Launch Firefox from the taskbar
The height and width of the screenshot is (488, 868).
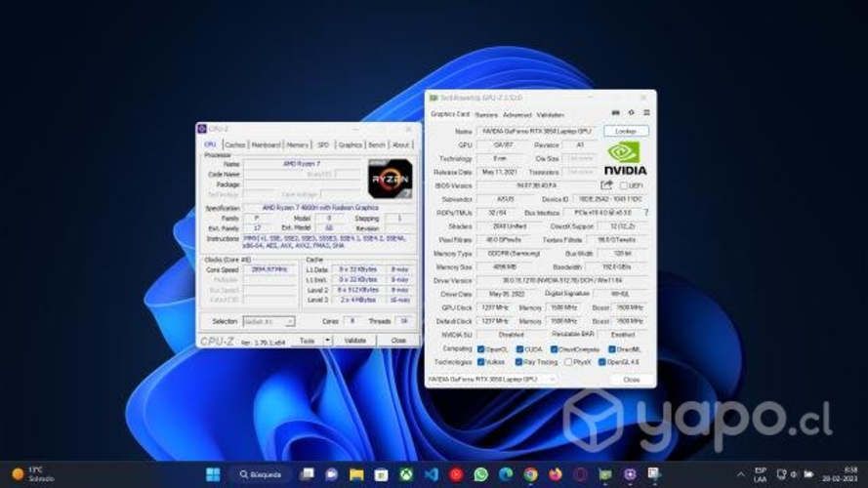[x=556, y=474]
